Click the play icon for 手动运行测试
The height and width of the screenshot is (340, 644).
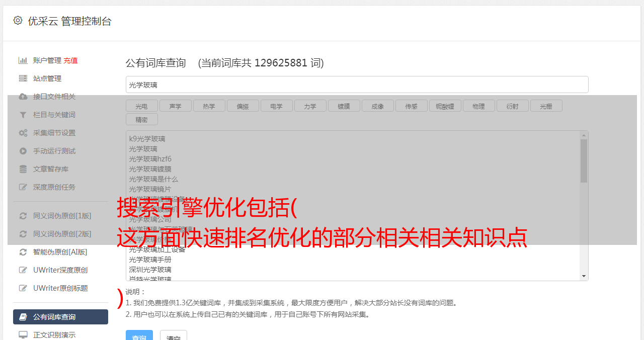click(23, 151)
